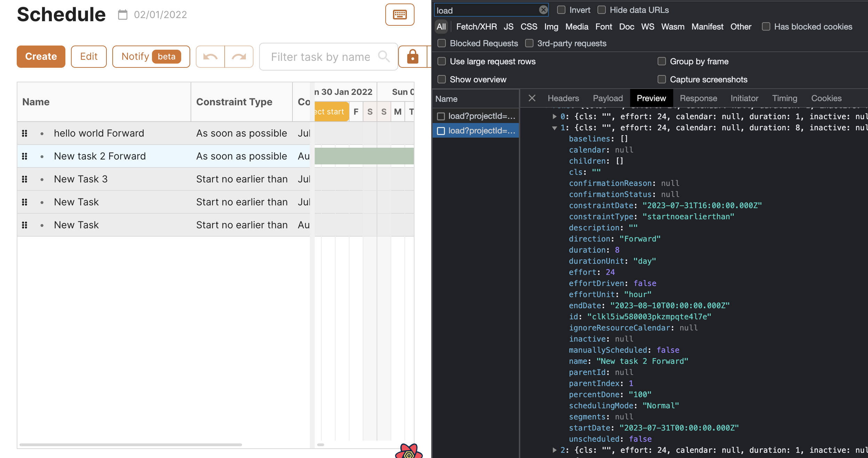The width and height of the screenshot is (868, 458).
Task: Switch to the Response tab
Action: point(698,98)
